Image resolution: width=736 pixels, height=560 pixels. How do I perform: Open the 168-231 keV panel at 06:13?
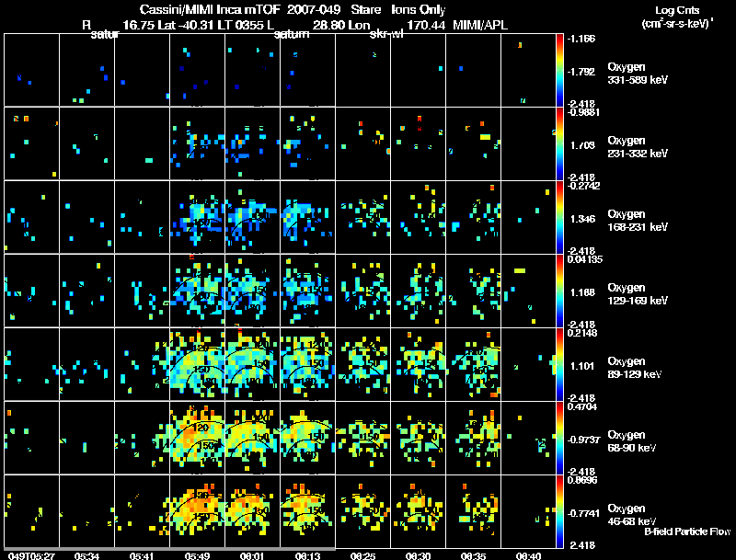tap(308, 217)
